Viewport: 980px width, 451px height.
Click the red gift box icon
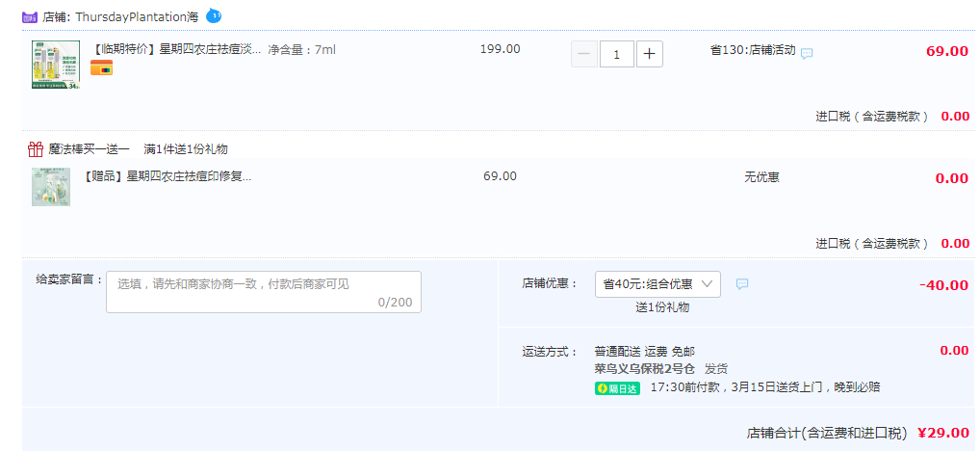35,148
